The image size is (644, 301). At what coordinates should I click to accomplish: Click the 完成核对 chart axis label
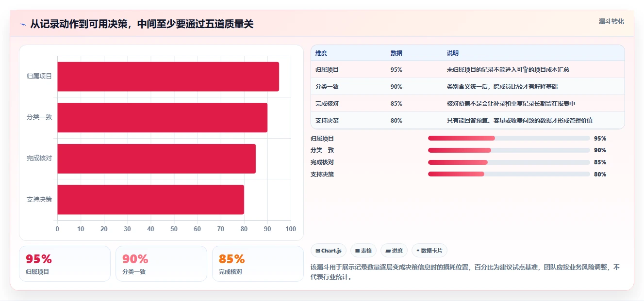[39, 158]
